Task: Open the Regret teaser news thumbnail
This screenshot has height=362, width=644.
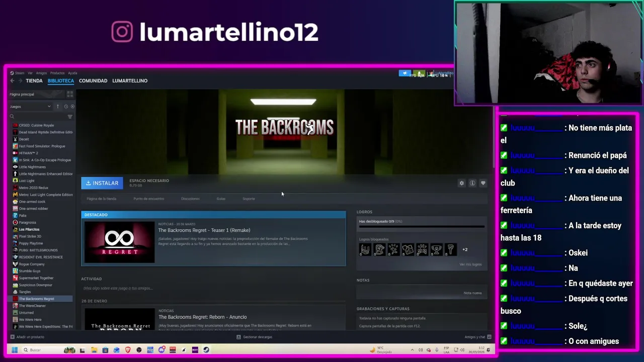Action: click(x=119, y=242)
